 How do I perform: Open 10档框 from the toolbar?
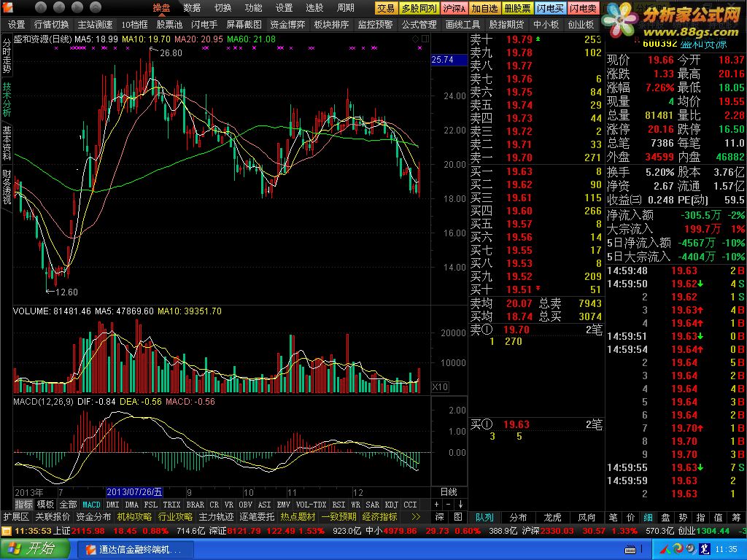[135, 24]
